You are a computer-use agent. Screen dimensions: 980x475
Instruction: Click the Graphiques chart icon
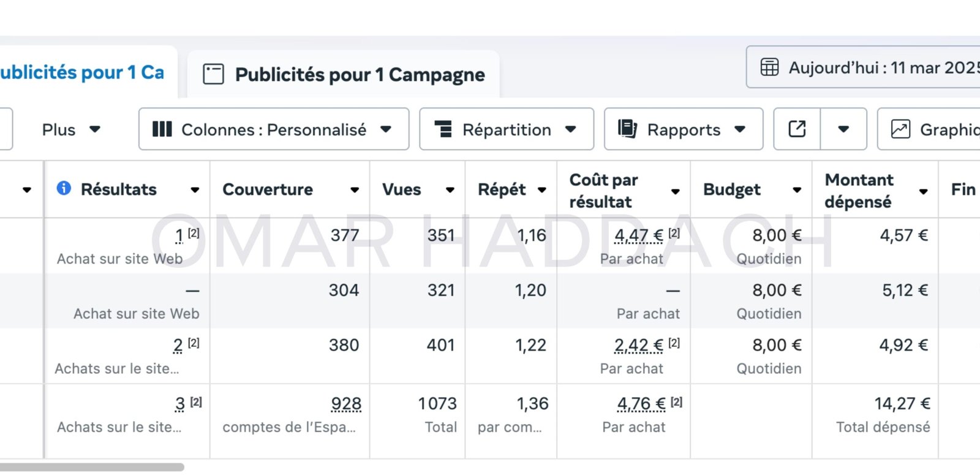coord(900,129)
